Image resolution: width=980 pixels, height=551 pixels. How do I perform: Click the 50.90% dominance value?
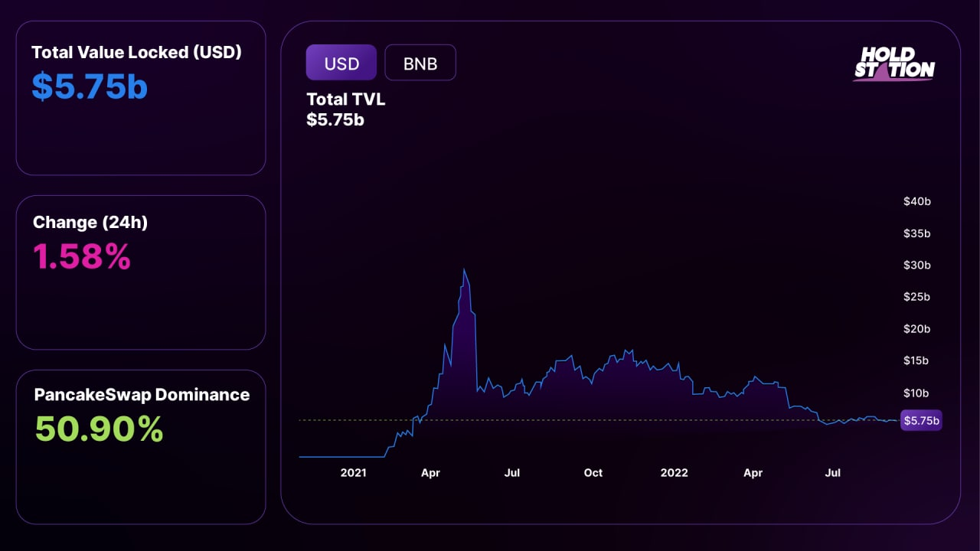[x=100, y=429]
